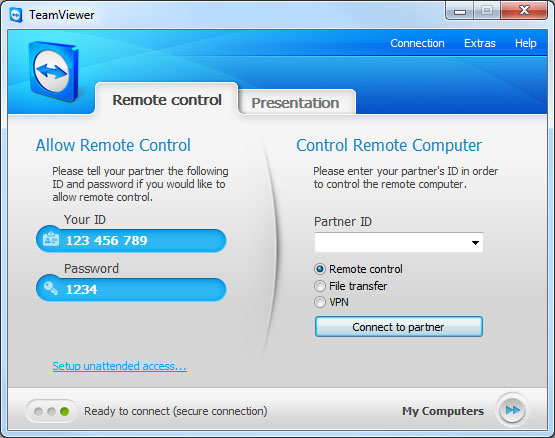This screenshot has width=555, height=438.
Task: Minimize the TeamViewer window
Action: [460, 11]
